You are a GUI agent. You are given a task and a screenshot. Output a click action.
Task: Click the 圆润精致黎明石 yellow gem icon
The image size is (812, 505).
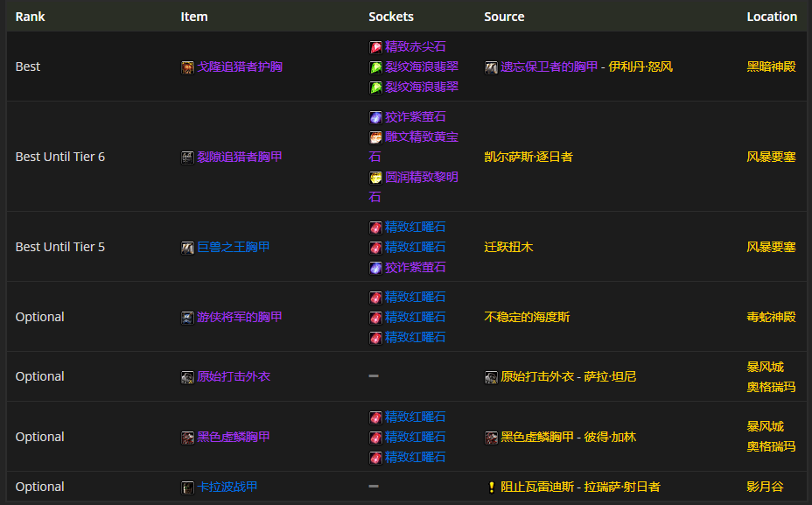click(x=375, y=178)
